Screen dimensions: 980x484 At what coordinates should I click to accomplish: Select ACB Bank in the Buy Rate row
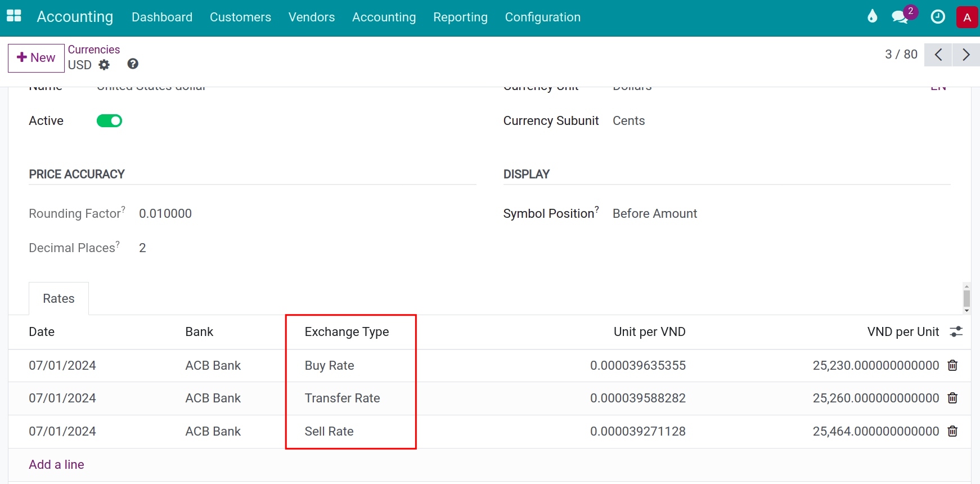[213, 365]
